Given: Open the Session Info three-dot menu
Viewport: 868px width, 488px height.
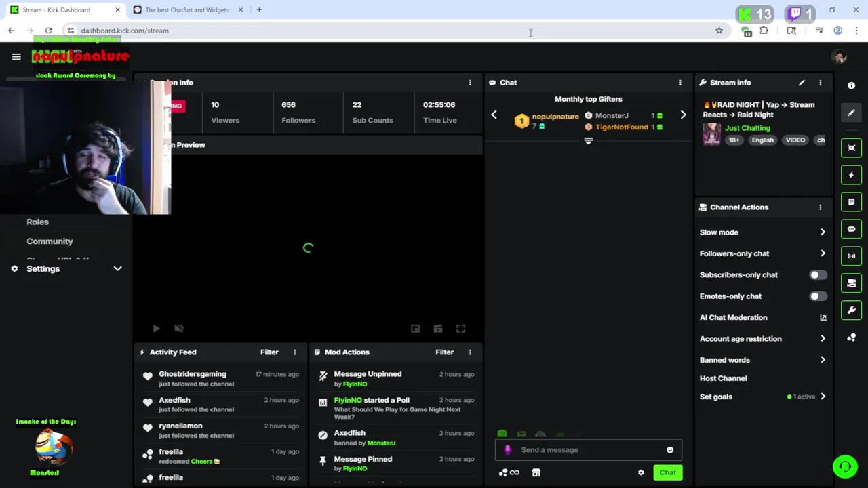Looking at the screenshot, I should pyautogui.click(x=470, y=83).
